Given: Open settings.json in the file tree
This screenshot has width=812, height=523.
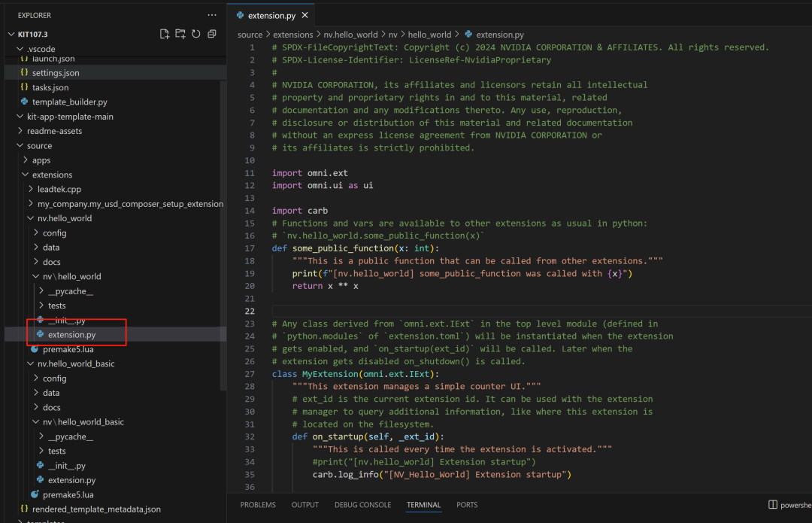Looking at the screenshot, I should pyautogui.click(x=56, y=73).
